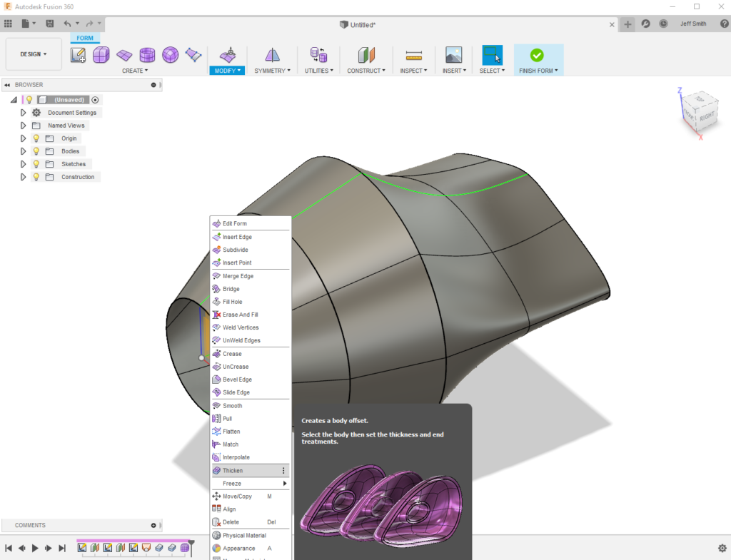This screenshot has height=560, width=731.
Task: Click the Create Form box icon
Action: (x=101, y=55)
